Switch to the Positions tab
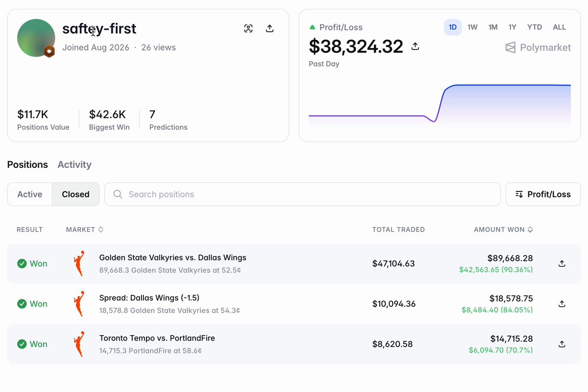 click(27, 165)
